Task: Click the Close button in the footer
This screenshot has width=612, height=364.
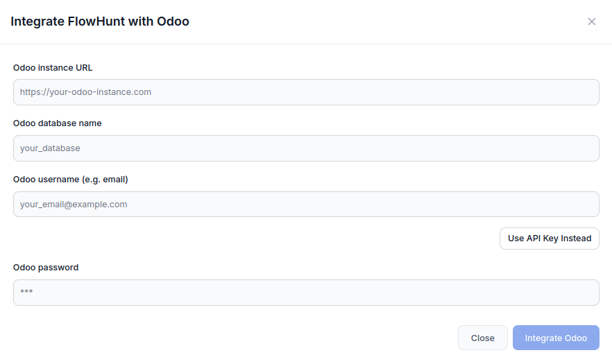Action: pyautogui.click(x=482, y=338)
